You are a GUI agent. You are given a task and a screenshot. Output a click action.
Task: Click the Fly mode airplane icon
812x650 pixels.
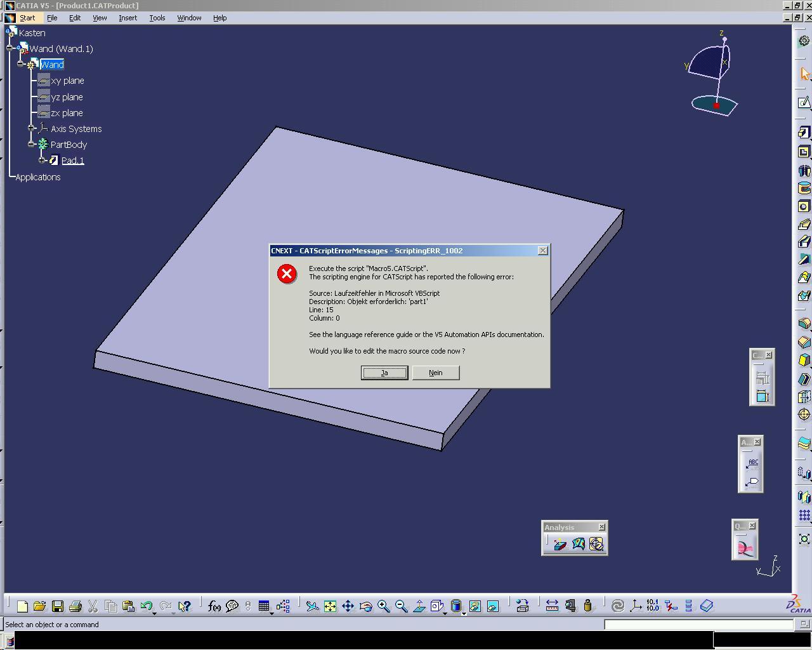point(312,606)
